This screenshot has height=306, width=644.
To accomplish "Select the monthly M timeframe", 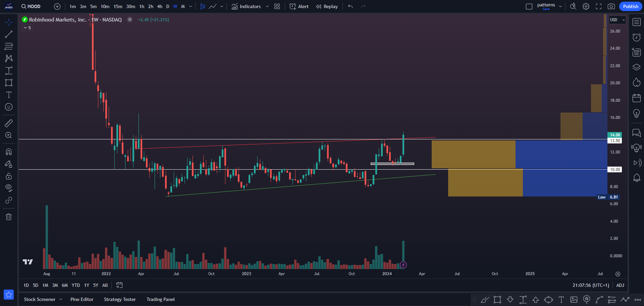I will (183, 6).
